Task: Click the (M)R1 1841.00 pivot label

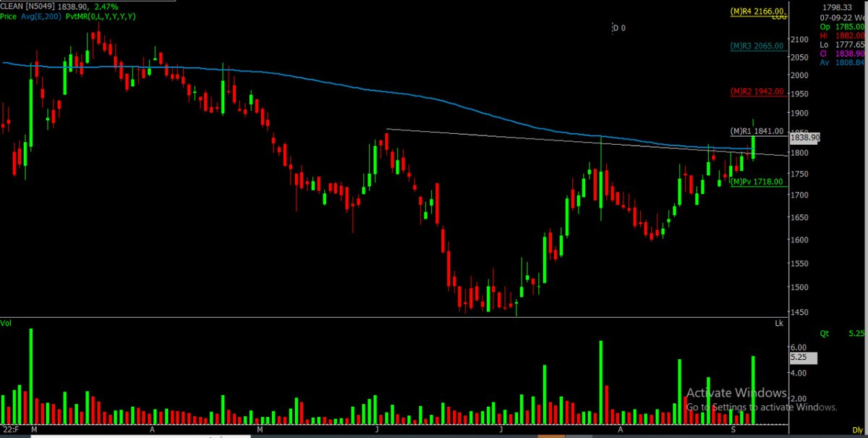Action: pos(757,131)
